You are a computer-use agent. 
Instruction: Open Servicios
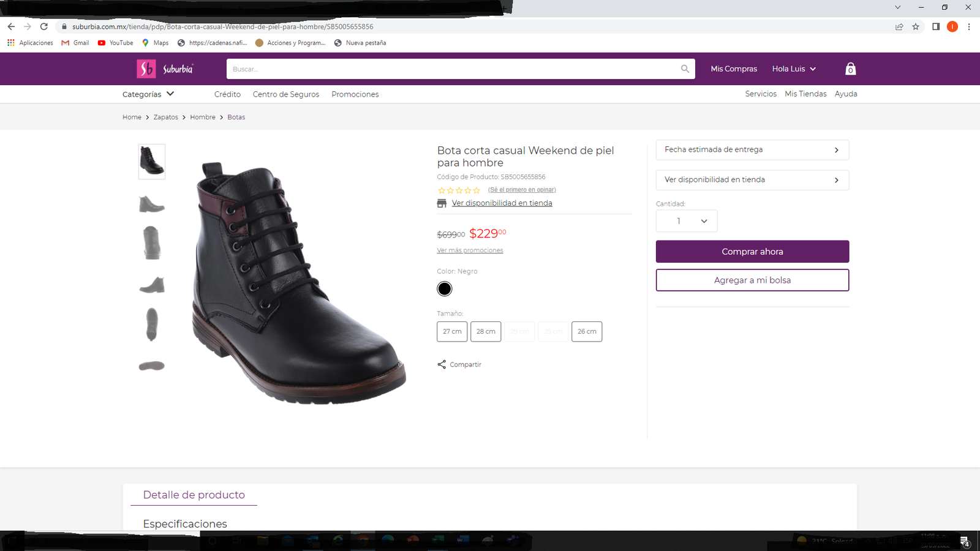click(x=761, y=94)
